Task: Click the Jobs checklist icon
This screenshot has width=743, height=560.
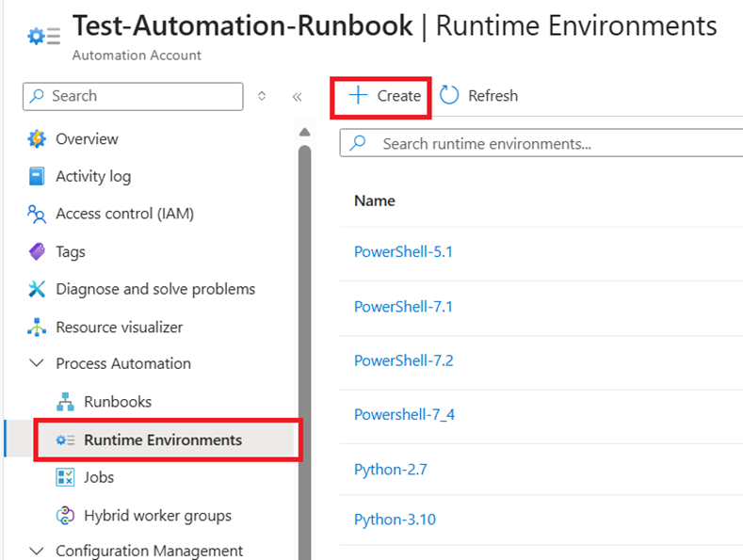Action: coord(65,477)
